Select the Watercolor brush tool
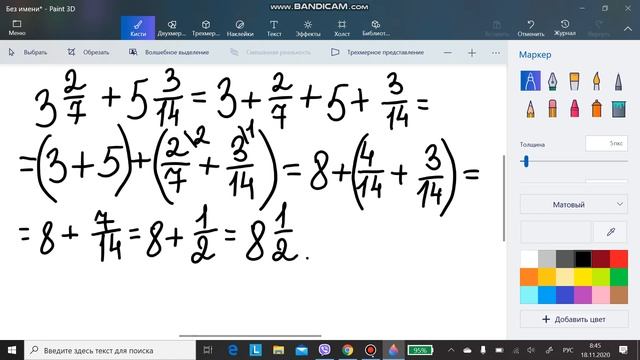Screen dimensions: 640x360 click(596, 81)
